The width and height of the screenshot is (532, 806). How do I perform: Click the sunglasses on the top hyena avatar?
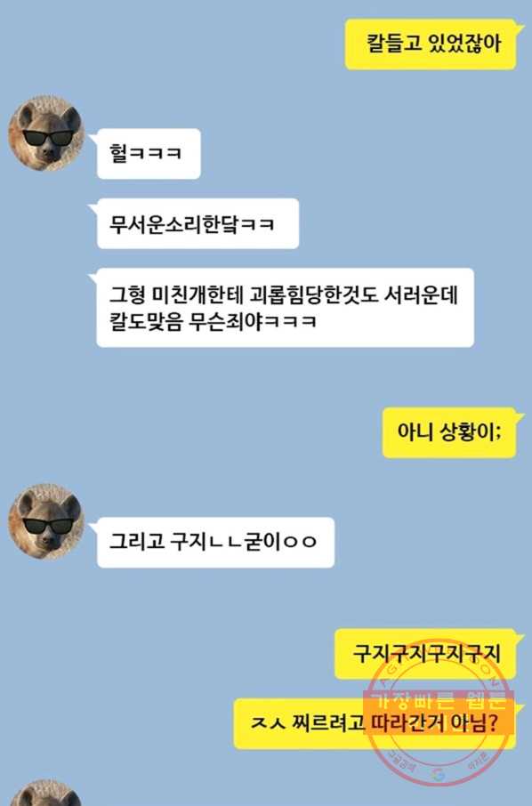click(48, 139)
